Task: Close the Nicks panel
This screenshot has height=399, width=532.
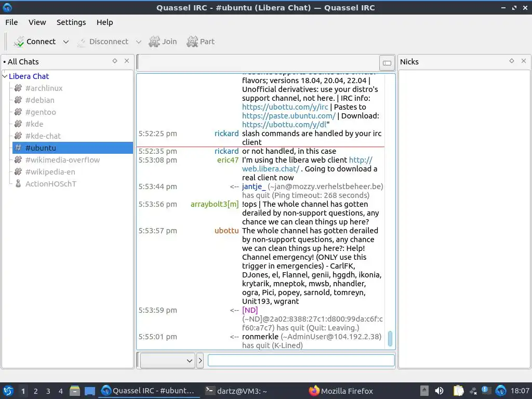Action: 524,61
